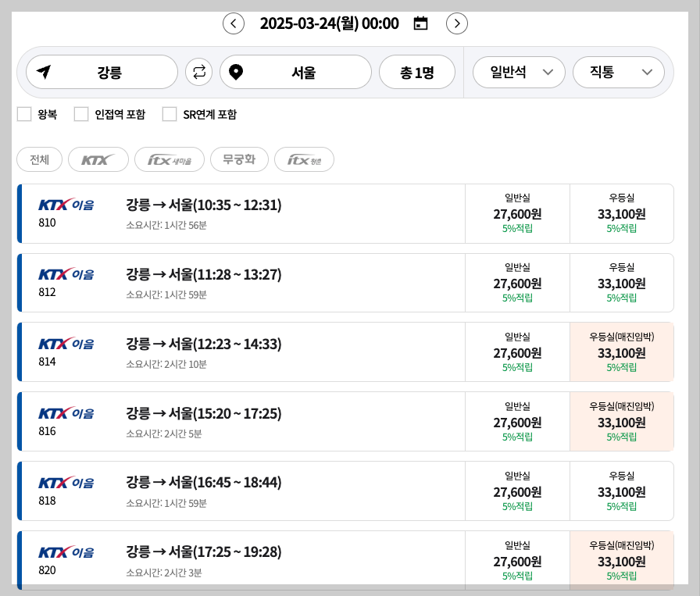Click the KTX 이음 logo for train 818

(x=66, y=483)
